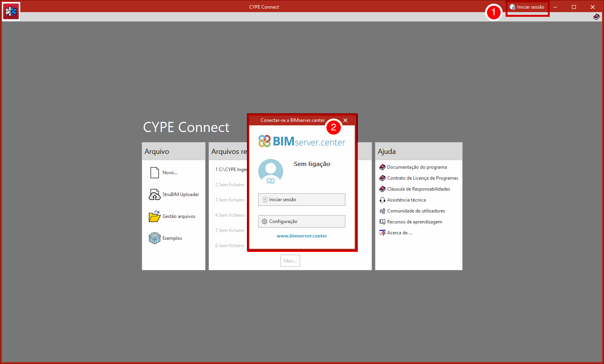Screen dimensions: 604x364
Task: Click the BIMserver.center logo
Action: click(302, 141)
